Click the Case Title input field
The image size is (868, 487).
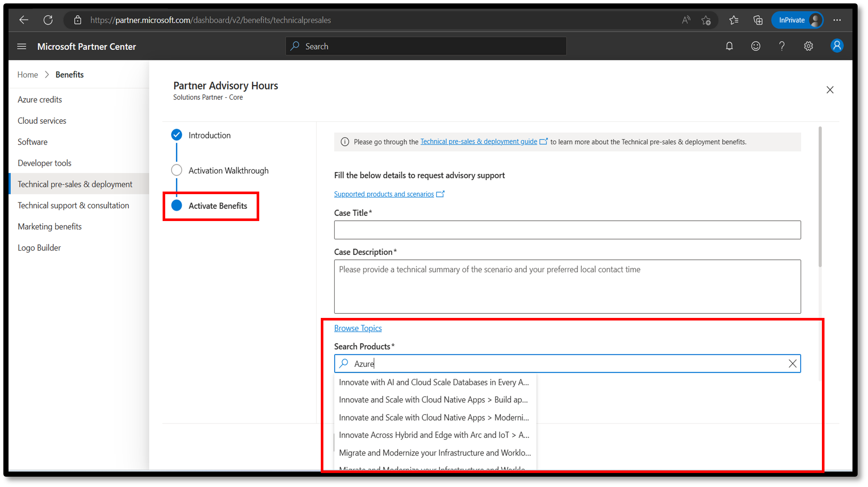point(567,230)
